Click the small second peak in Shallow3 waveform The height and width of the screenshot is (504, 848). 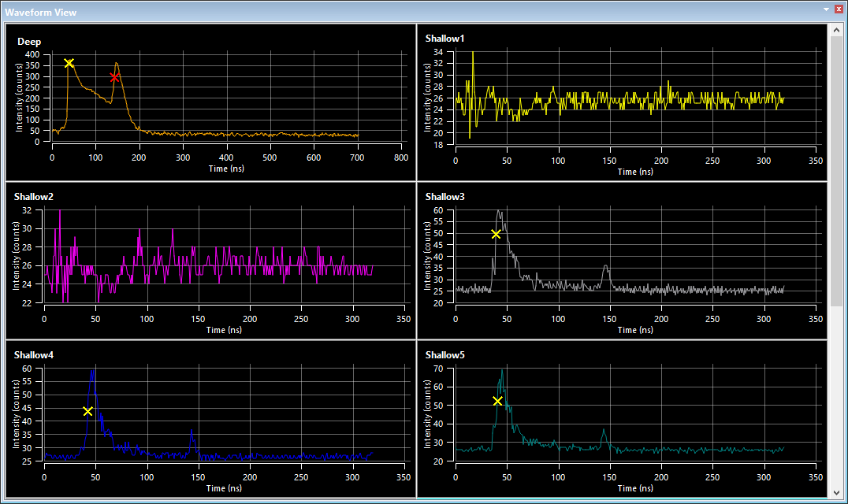605,267
